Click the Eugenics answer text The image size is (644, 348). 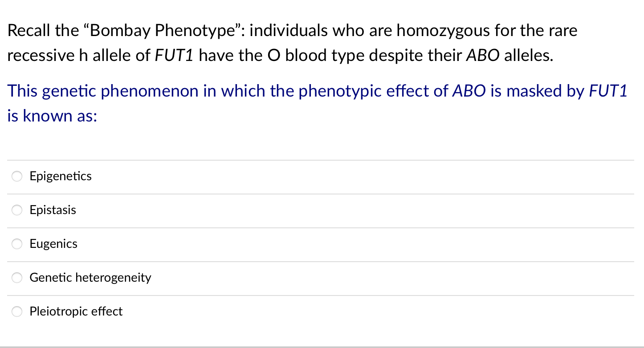[x=53, y=244]
